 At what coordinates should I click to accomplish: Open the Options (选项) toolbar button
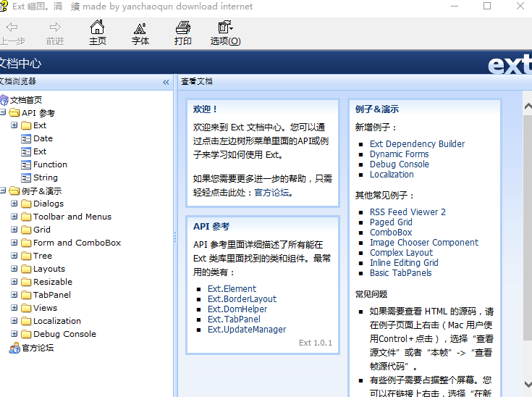point(225,28)
